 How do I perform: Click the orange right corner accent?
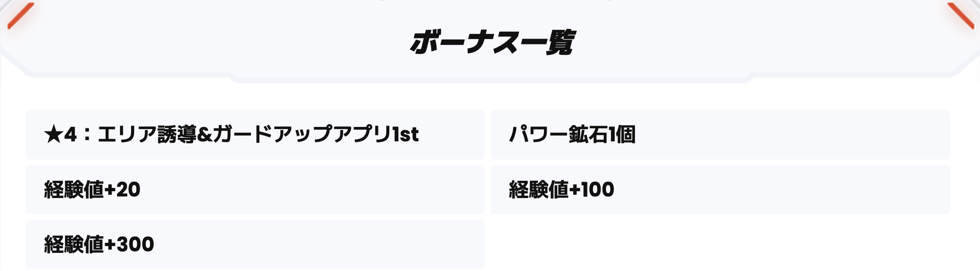(961, 16)
